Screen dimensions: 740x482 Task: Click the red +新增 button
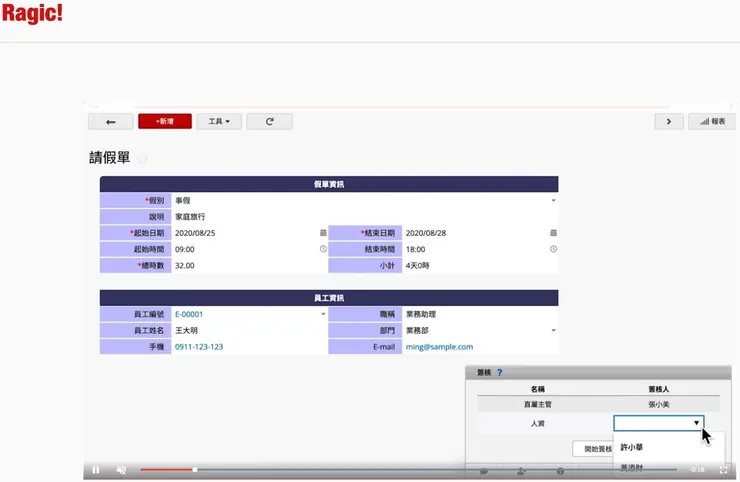tap(165, 122)
